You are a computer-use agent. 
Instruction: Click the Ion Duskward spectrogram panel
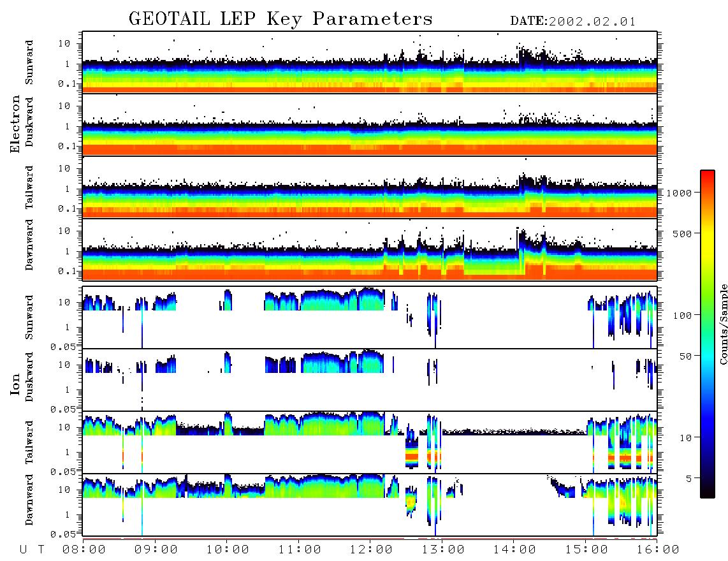coord(370,380)
